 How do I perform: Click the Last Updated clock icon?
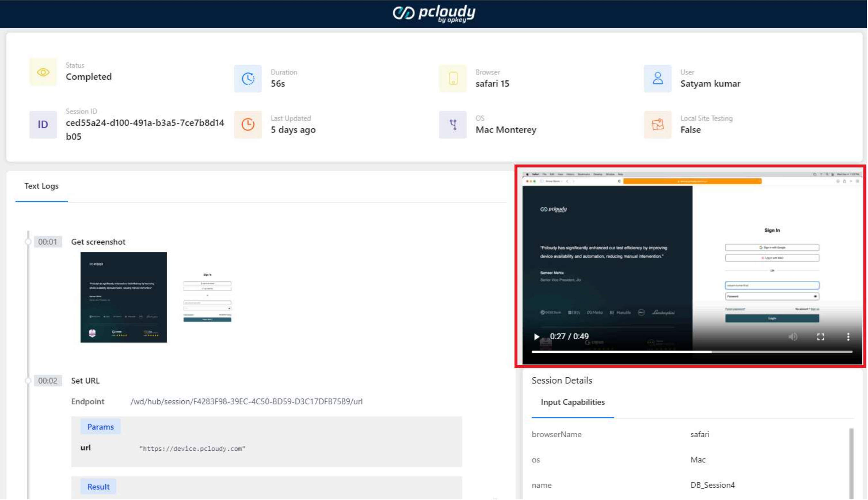[248, 125]
